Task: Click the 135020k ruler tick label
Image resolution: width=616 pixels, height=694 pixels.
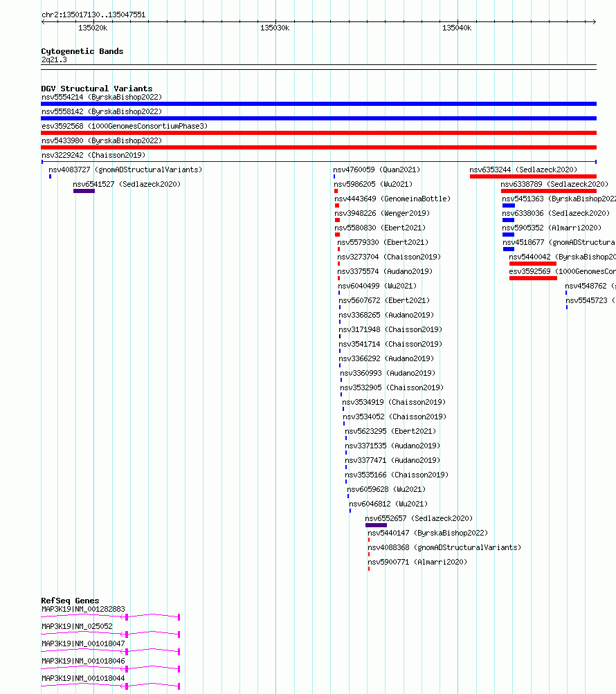Action: pos(93,28)
